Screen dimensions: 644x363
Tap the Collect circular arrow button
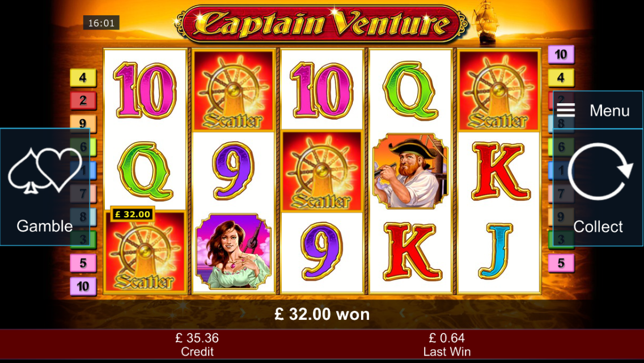tap(598, 188)
